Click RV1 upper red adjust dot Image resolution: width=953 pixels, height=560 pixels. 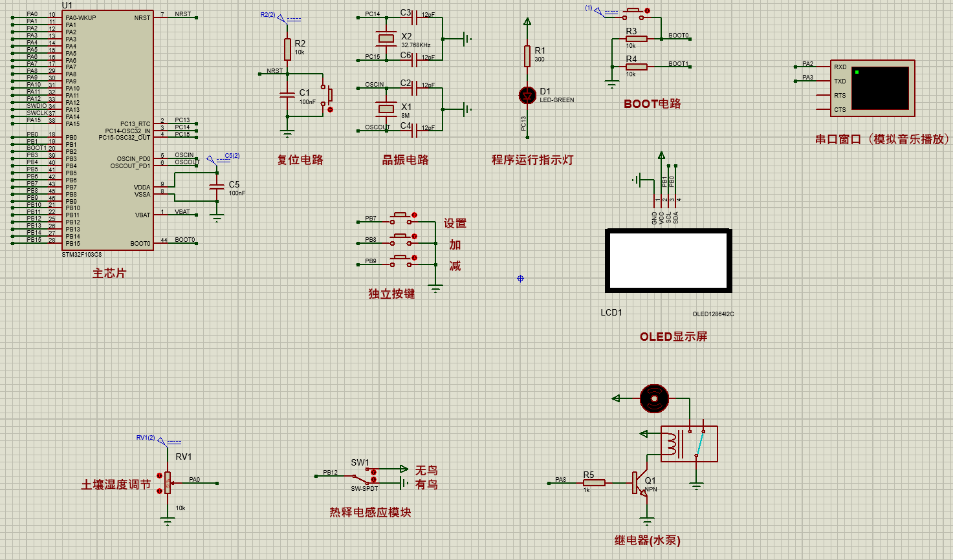[x=160, y=475]
